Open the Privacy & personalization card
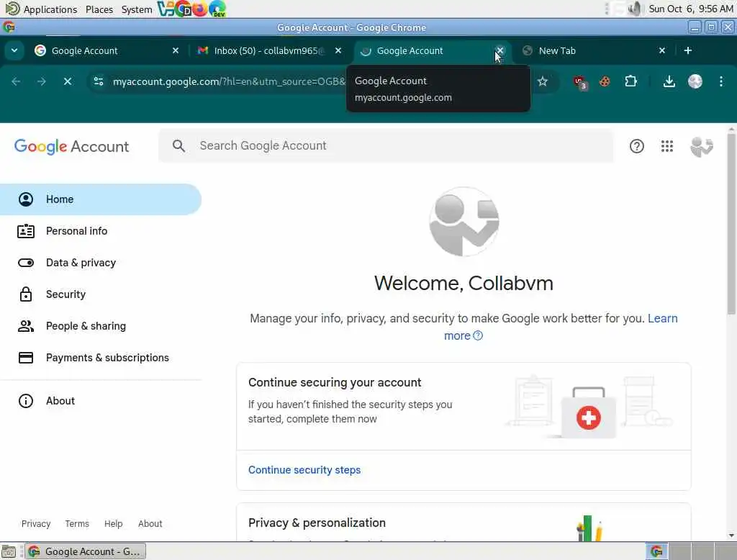The height and width of the screenshot is (560, 737). pyautogui.click(x=464, y=522)
